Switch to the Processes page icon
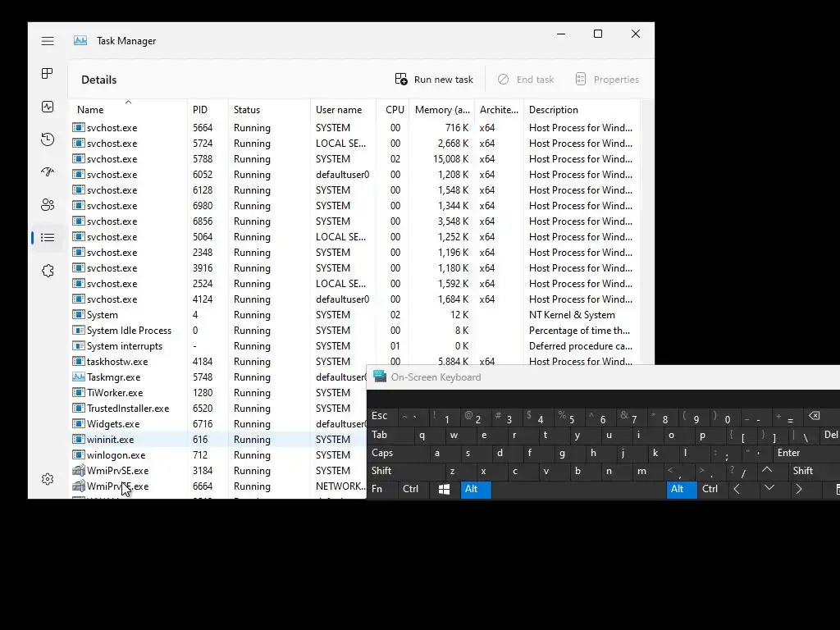This screenshot has width=840, height=630. (x=48, y=73)
